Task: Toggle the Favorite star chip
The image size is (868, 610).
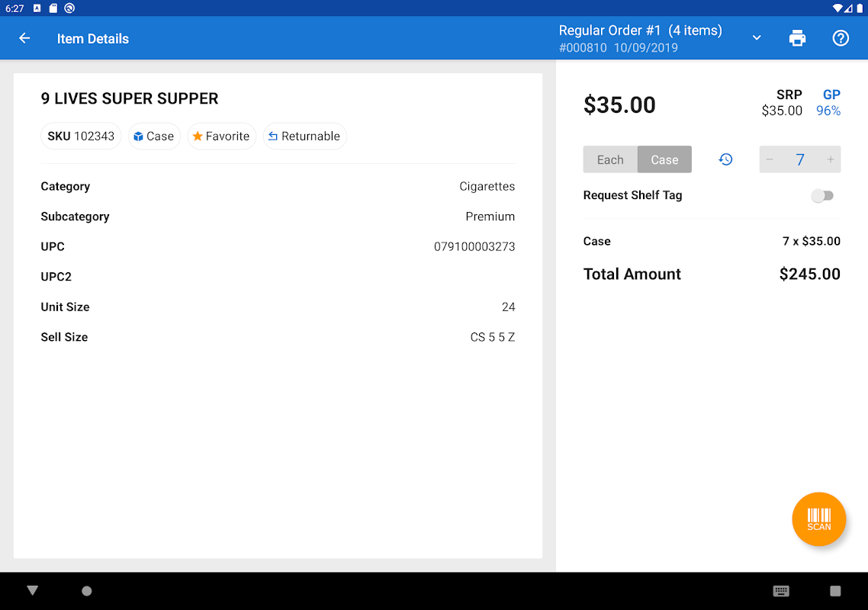Action: click(x=221, y=136)
